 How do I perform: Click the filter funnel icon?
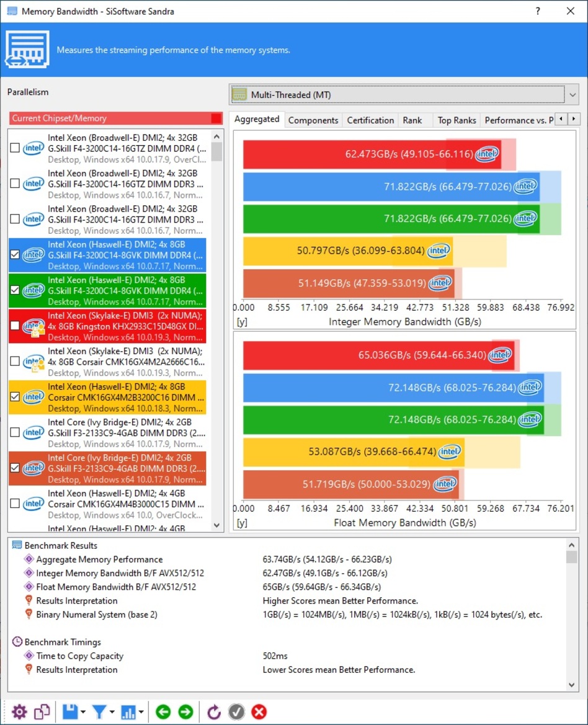tap(99, 711)
